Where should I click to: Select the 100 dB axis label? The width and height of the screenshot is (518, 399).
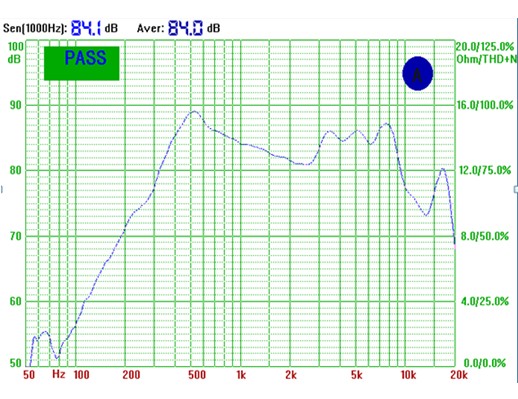click(15, 53)
